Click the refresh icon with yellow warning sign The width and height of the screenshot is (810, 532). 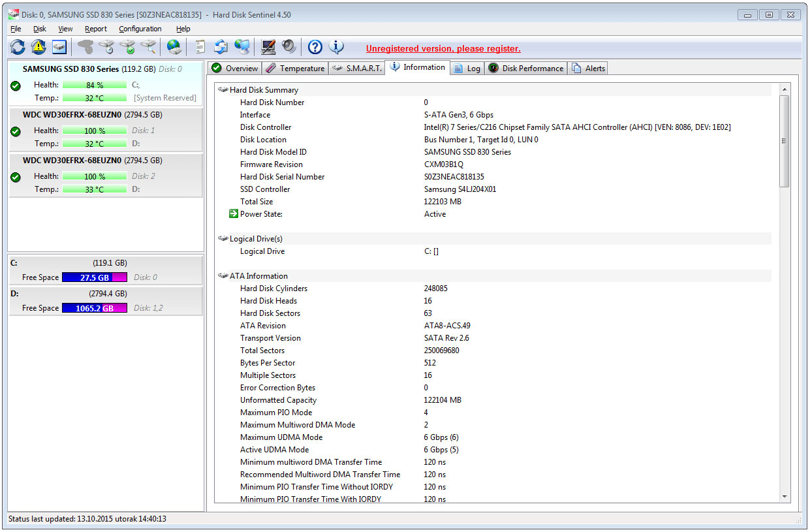click(x=39, y=47)
